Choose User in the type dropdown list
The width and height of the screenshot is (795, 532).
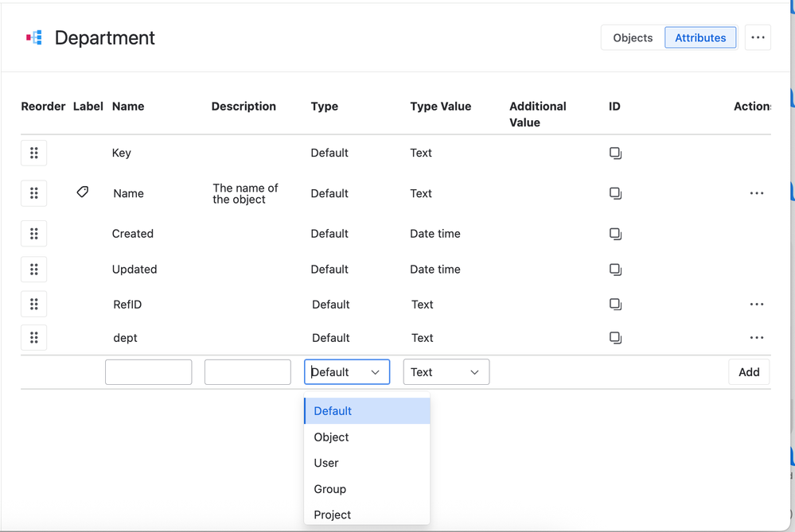pos(326,463)
